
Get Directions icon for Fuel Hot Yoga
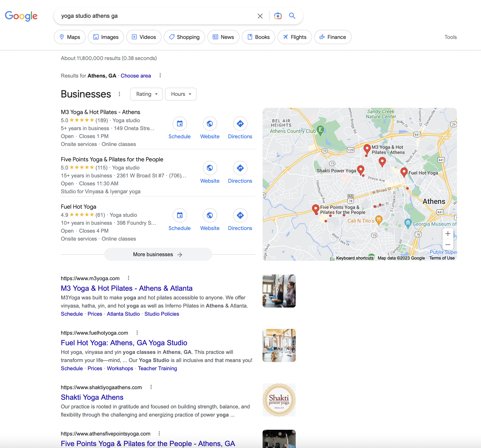pyautogui.click(x=240, y=215)
